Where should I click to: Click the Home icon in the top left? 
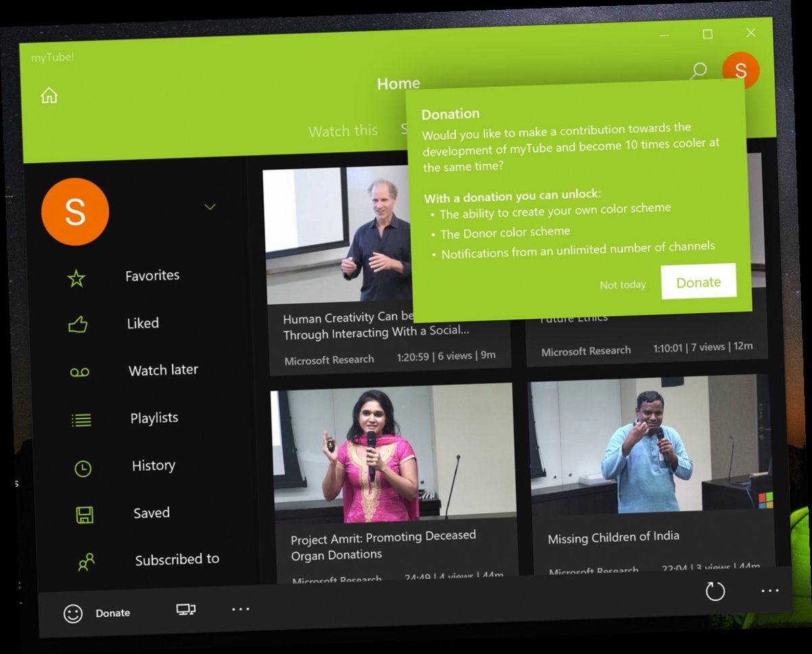49,95
